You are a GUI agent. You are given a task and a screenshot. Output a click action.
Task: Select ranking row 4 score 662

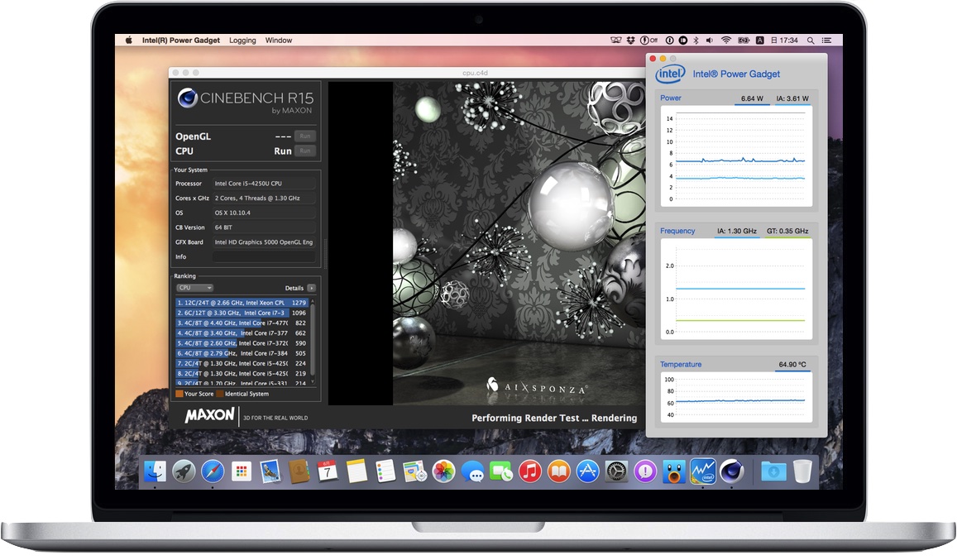coord(242,333)
